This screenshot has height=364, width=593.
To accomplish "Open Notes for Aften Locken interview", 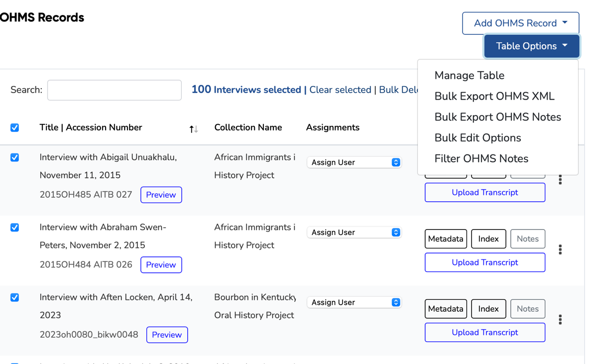I will 528,309.
